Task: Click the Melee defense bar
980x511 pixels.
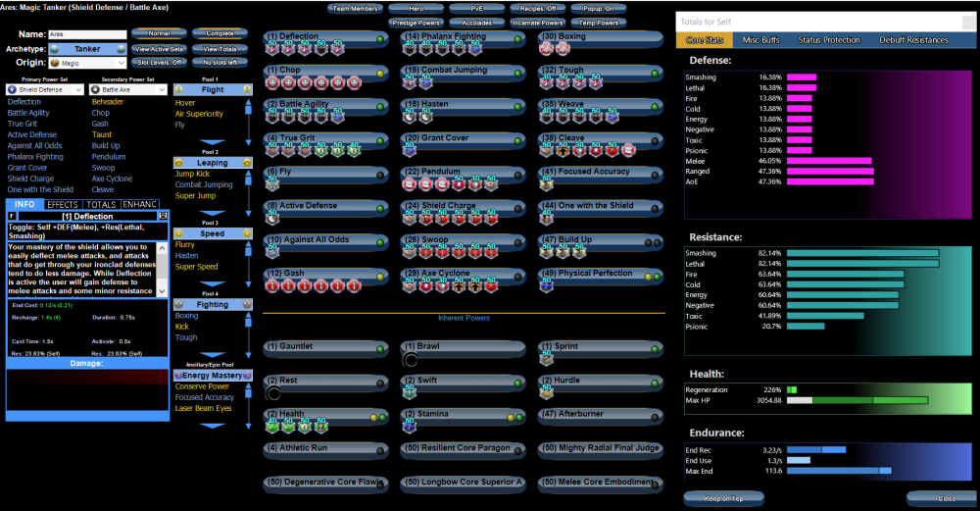Action: click(x=829, y=161)
